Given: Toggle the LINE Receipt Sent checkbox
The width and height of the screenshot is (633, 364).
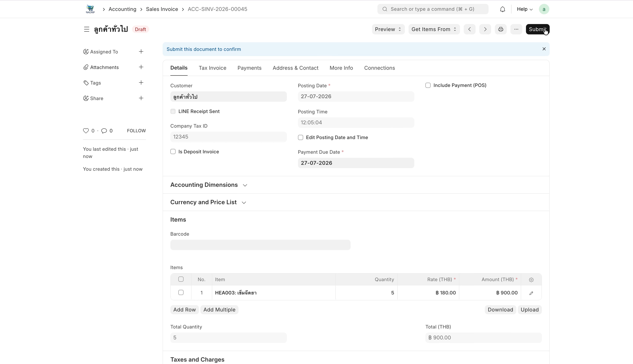Looking at the screenshot, I should point(173,111).
